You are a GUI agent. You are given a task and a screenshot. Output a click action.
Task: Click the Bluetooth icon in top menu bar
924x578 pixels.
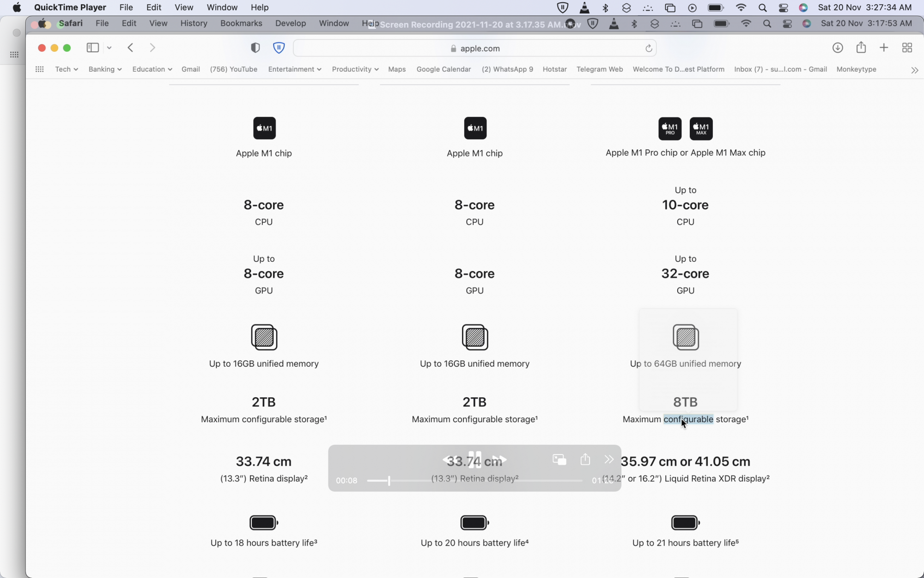click(x=605, y=7)
